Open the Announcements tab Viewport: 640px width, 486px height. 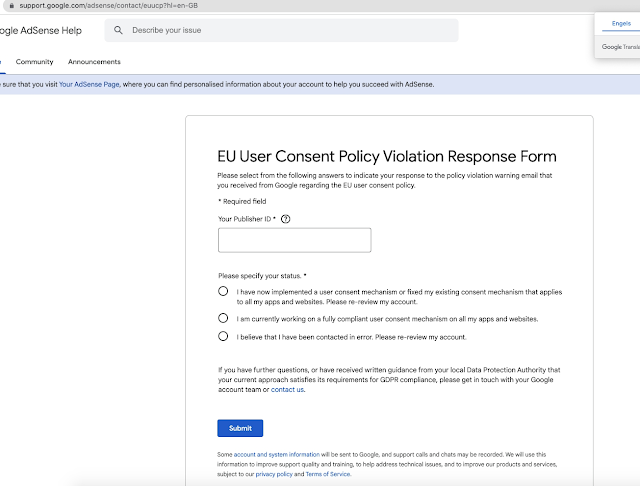click(94, 62)
